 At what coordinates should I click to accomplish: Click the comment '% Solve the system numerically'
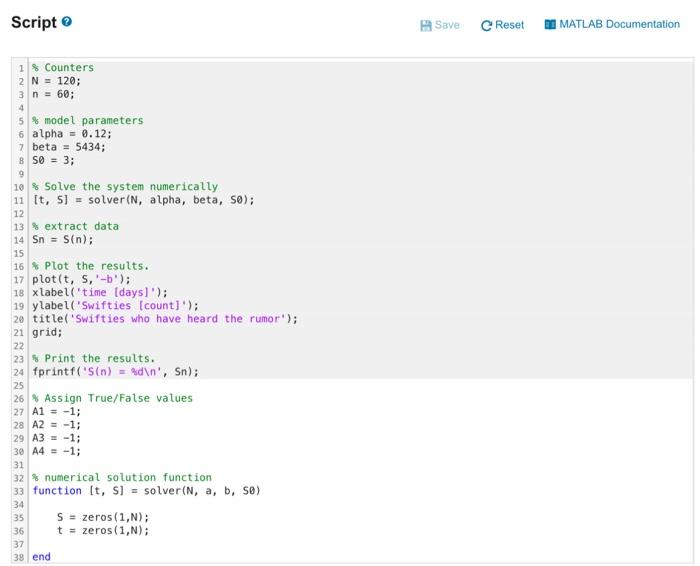click(x=125, y=187)
